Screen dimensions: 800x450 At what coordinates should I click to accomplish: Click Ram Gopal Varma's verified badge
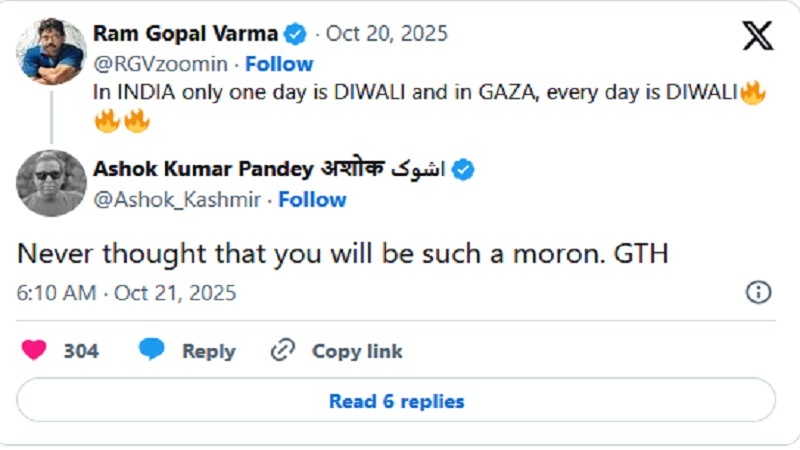(295, 34)
